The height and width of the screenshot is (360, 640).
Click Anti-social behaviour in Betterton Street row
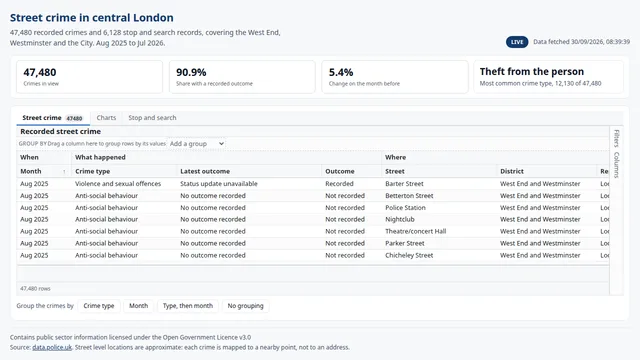coord(124,196)
